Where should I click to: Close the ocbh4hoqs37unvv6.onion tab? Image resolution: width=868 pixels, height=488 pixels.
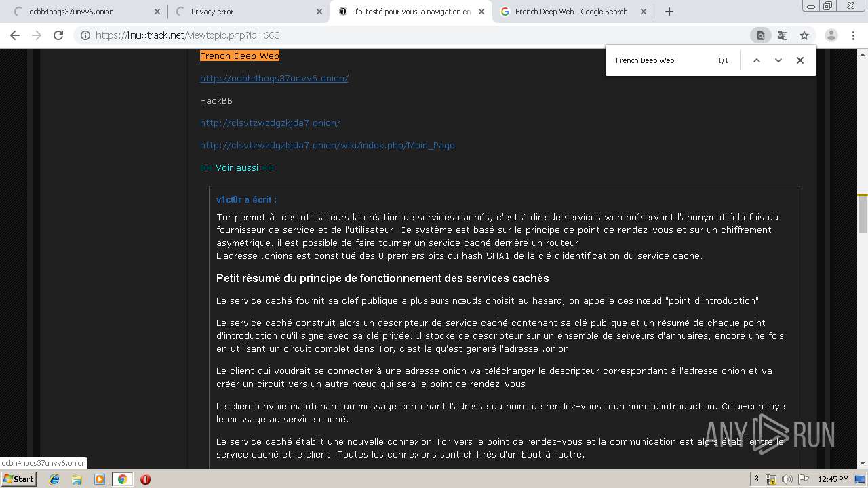pyautogui.click(x=157, y=12)
